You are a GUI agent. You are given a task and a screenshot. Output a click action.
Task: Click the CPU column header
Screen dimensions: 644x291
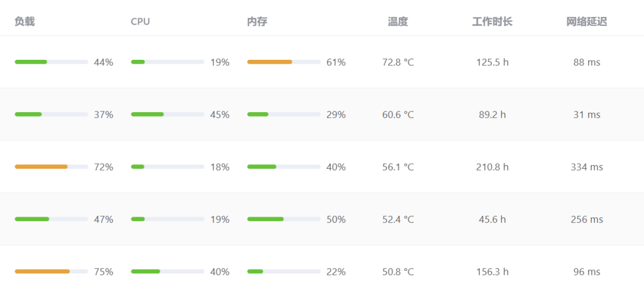[140, 21]
